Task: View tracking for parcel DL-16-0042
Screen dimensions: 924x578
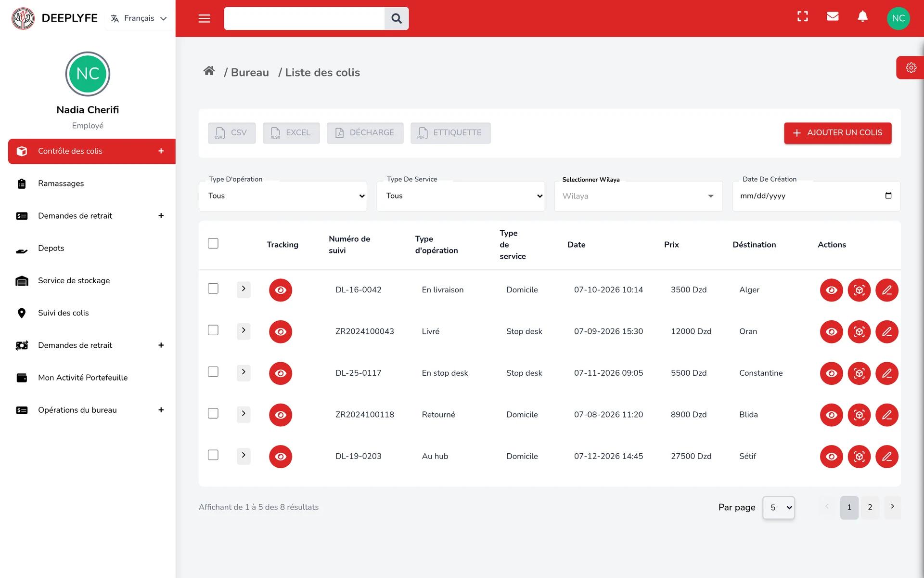Action: 281,290
